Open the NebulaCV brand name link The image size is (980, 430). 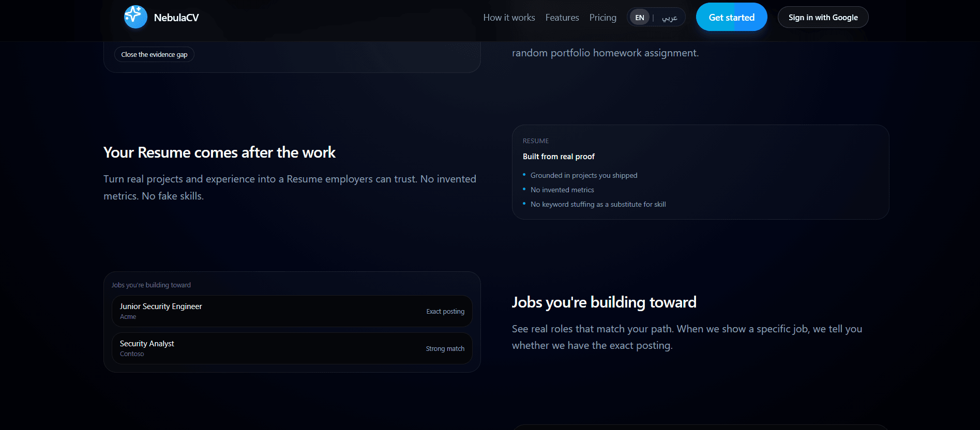pos(176,18)
